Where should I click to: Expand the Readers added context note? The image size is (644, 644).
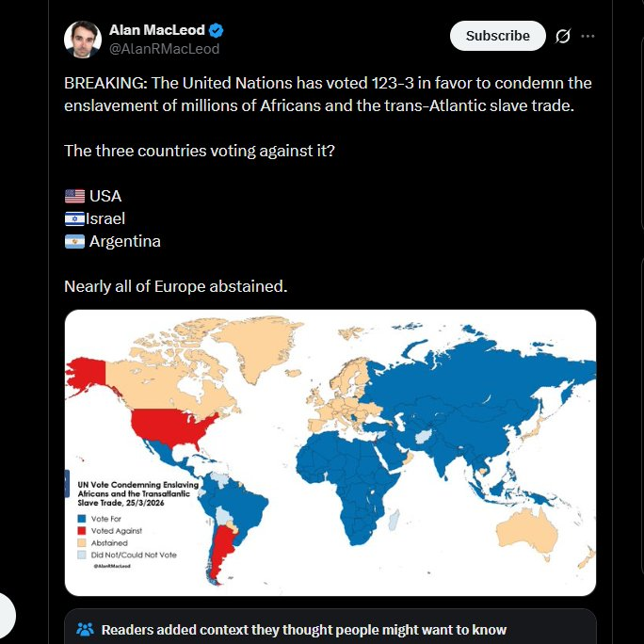coord(303,630)
